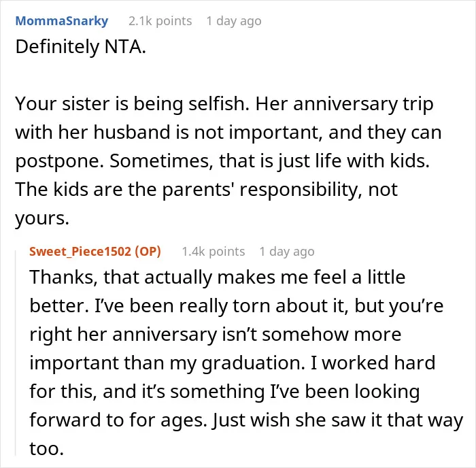476x468 pixels.
Task: Open the timestamp on the OP's reply
Action: 287,252
